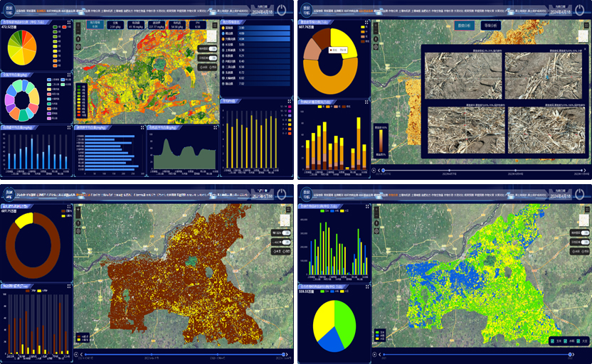Toggle first switch on crop map dashboard

tap(585, 232)
